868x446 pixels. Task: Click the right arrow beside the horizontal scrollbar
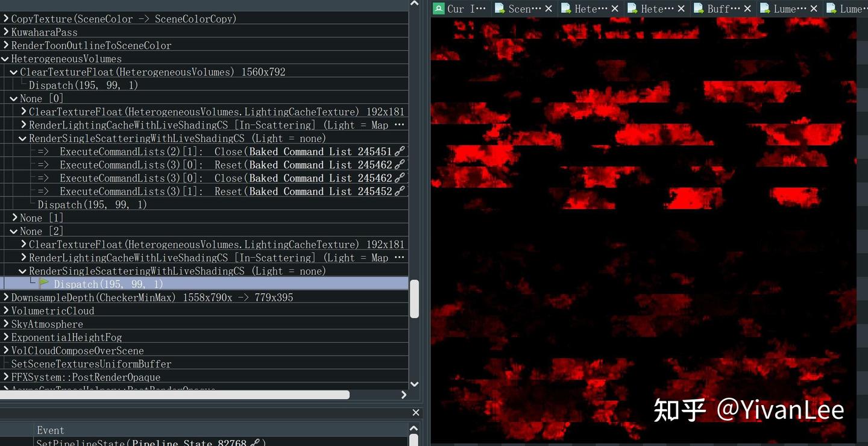(x=403, y=395)
